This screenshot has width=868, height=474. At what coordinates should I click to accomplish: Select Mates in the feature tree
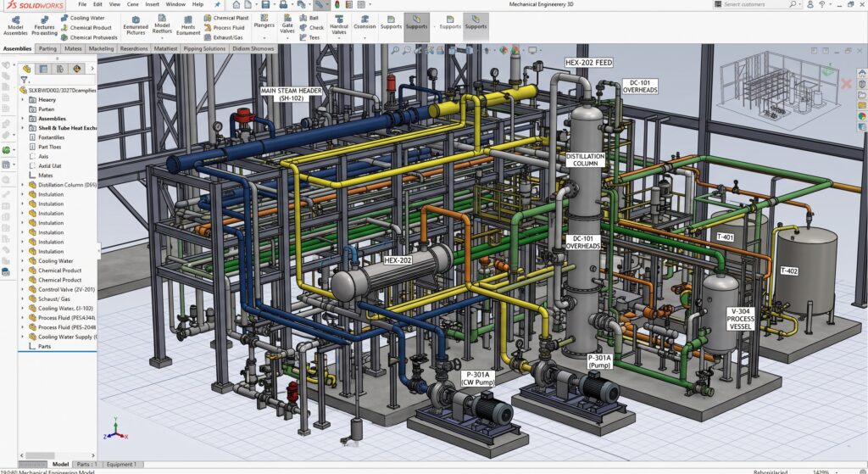click(46, 176)
